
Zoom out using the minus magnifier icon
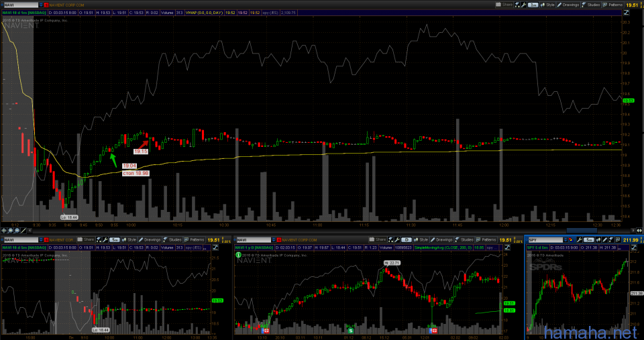[x=17, y=231]
